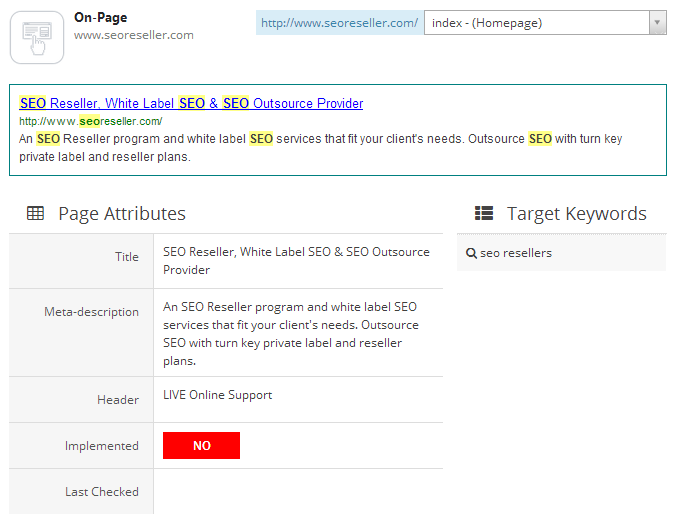Click the Page Attributes heading

122,213
